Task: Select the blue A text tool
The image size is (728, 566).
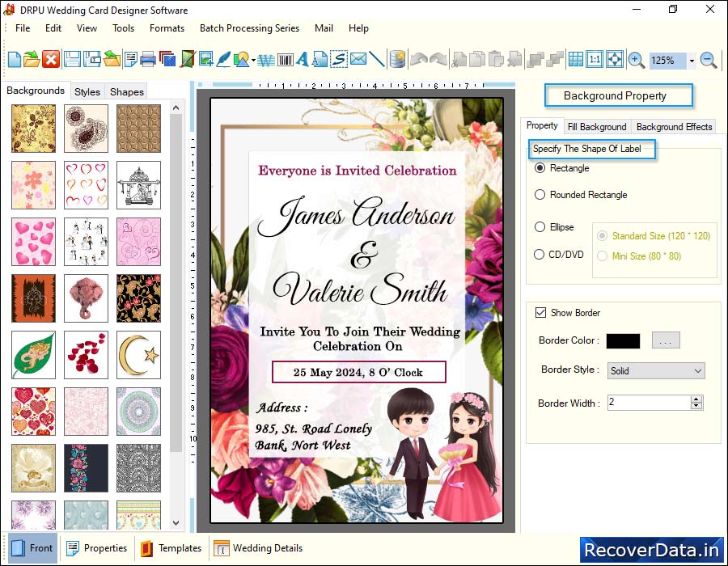Action: click(303, 59)
